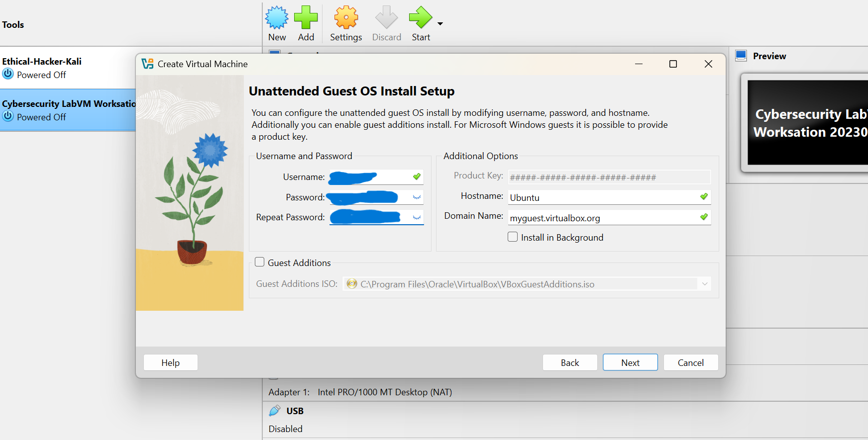Expand the Guest Additions ISO dropdown
This screenshot has width=868, height=440.
tap(705, 284)
